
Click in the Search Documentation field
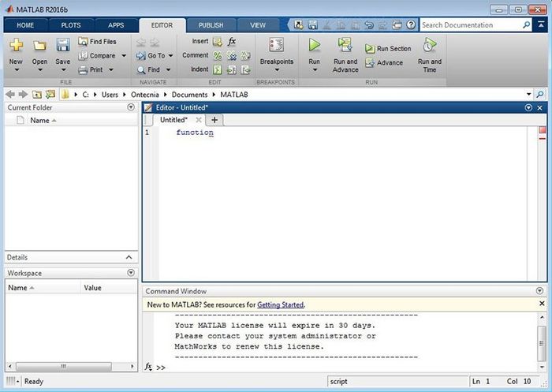[469, 25]
